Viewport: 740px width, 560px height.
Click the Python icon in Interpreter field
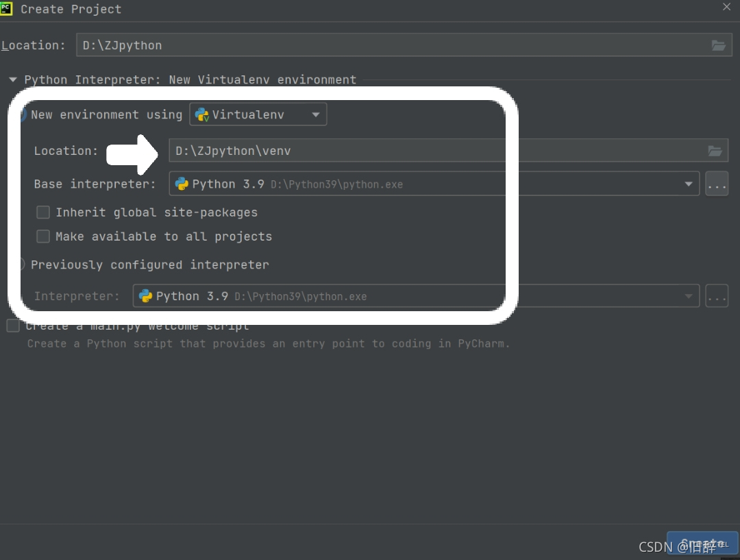[x=145, y=295]
